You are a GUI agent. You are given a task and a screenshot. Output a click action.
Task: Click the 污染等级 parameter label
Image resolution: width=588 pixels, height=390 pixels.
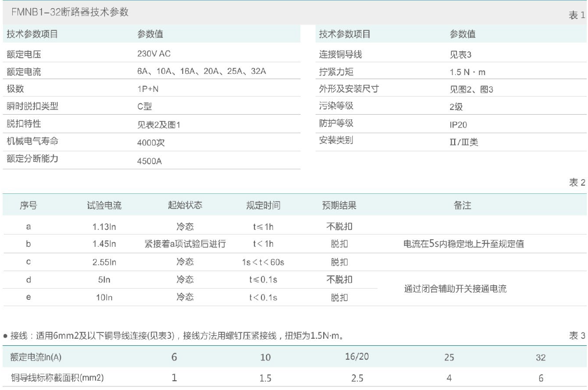tap(336, 106)
